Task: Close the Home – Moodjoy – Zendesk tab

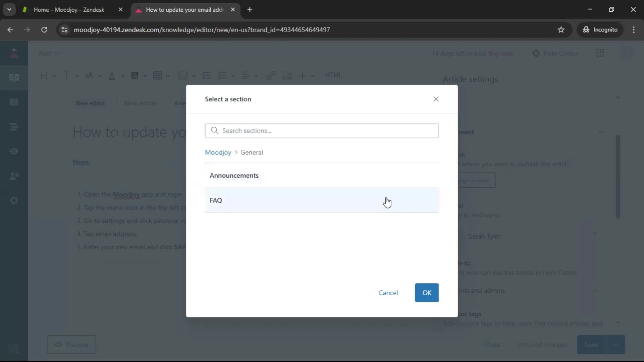Action: pyautogui.click(x=120, y=10)
